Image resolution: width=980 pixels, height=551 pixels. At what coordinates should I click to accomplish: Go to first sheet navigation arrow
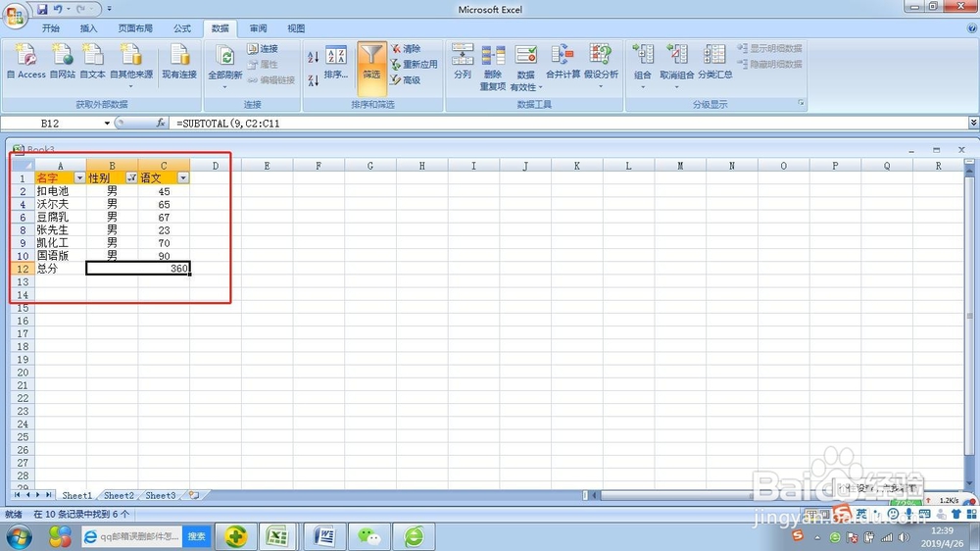click(17, 495)
